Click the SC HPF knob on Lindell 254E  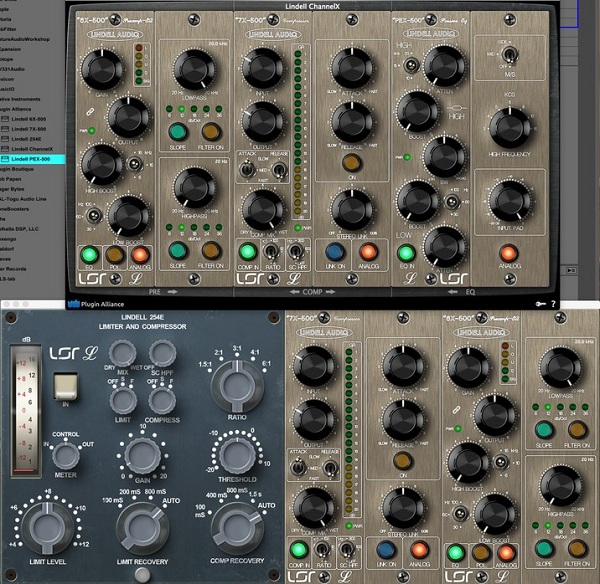[x=162, y=353]
